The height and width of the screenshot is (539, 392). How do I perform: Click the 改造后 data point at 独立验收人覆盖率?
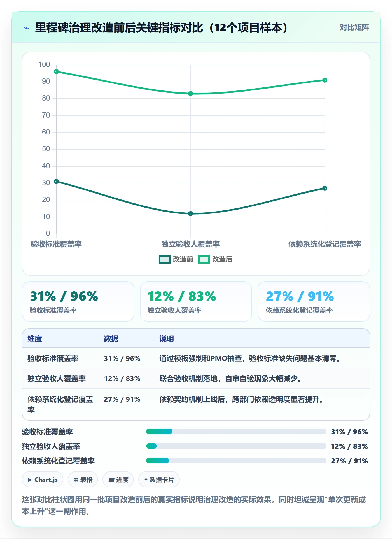pos(191,94)
